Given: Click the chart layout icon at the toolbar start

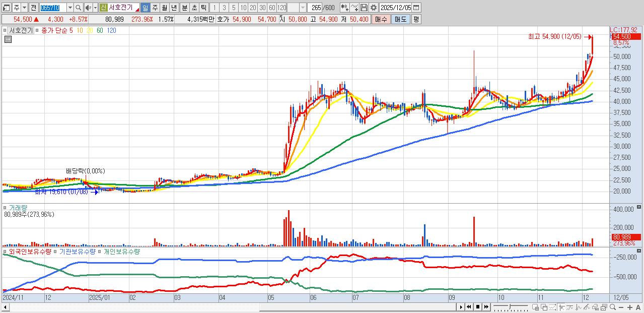Looking at the screenshot, I should tap(6, 8).
